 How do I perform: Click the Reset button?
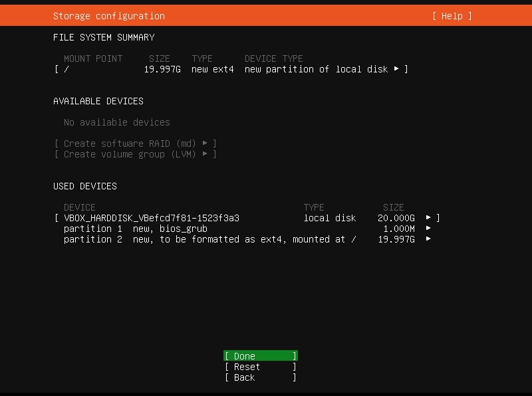(x=259, y=366)
